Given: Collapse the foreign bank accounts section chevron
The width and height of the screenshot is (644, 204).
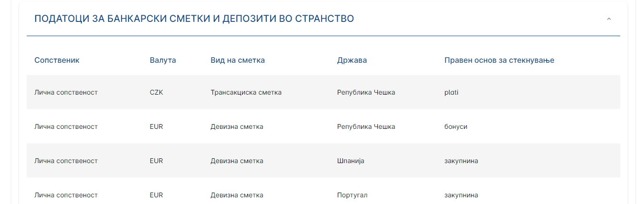Looking at the screenshot, I should [609, 19].
